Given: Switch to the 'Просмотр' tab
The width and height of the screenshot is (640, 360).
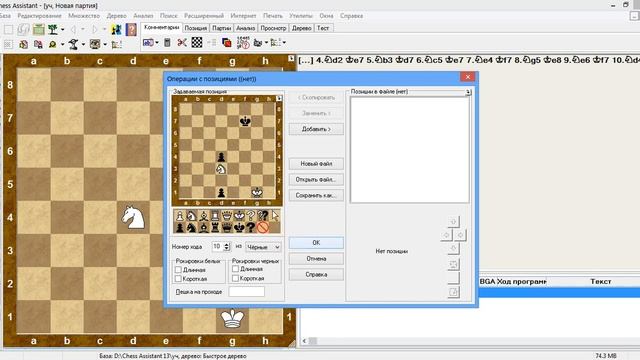Looking at the screenshot, I should pos(273,28).
